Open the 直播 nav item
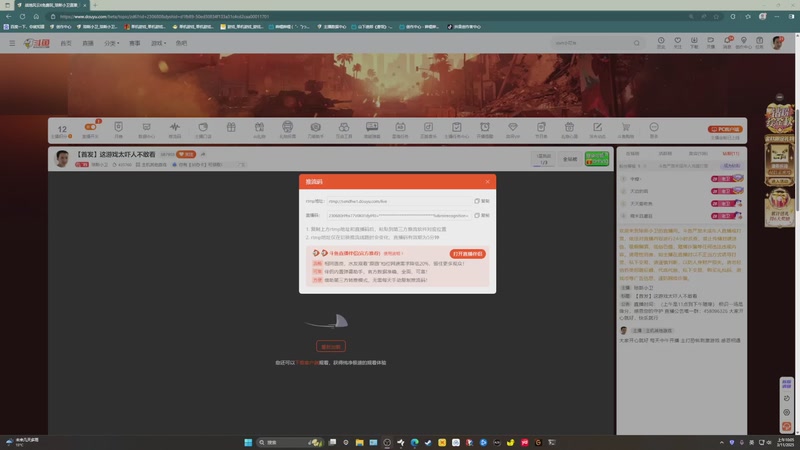 (88, 43)
